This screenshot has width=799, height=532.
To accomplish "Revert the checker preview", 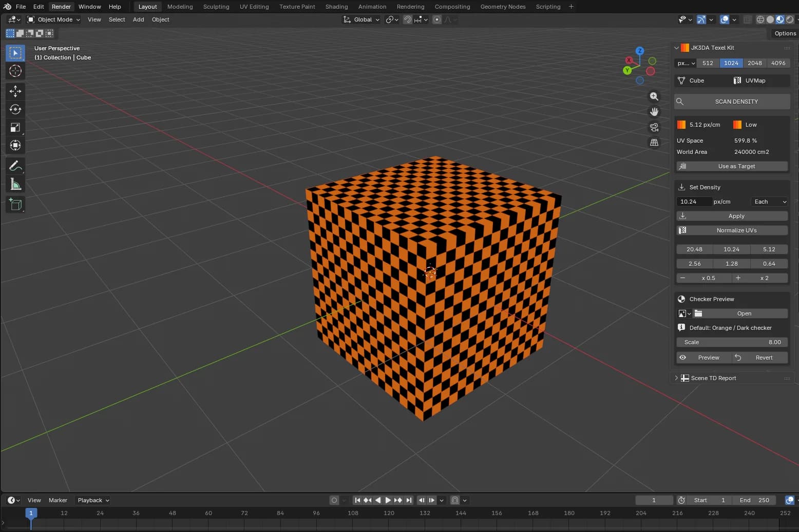I will point(760,358).
